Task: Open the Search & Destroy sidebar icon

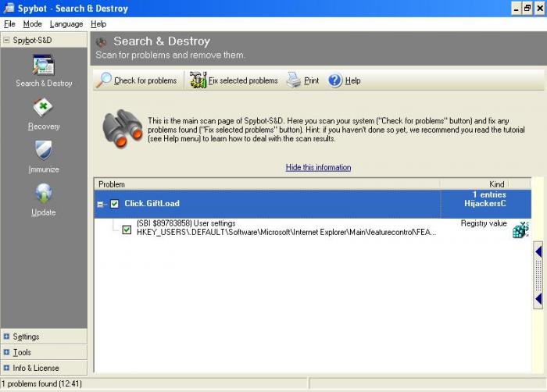Action: (x=43, y=66)
